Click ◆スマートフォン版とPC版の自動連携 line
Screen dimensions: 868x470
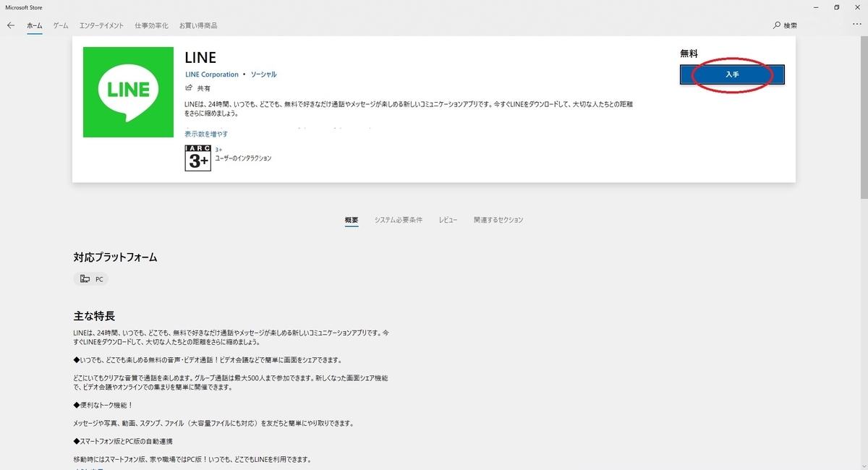tap(123, 441)
